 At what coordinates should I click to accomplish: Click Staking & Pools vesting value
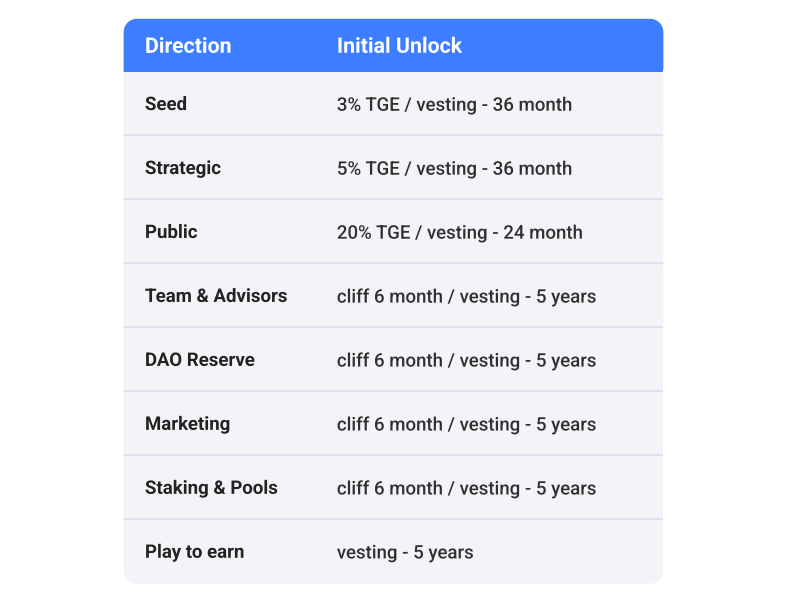pyautogui.click(x=466, y=488)
